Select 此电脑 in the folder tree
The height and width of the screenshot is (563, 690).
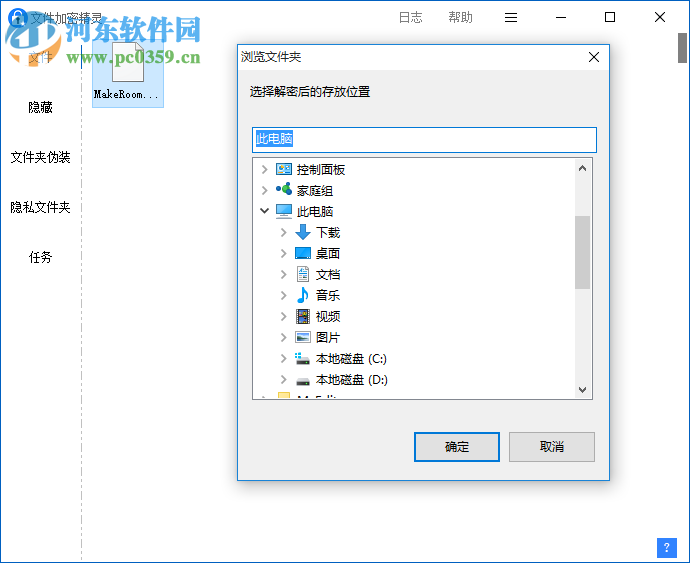[x=315, y=212]
